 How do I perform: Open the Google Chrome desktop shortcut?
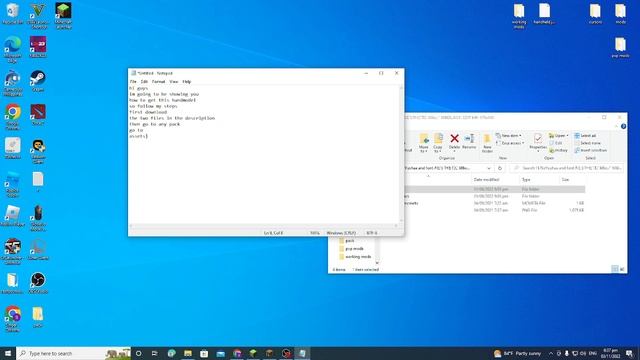click(x=12, y=117)
